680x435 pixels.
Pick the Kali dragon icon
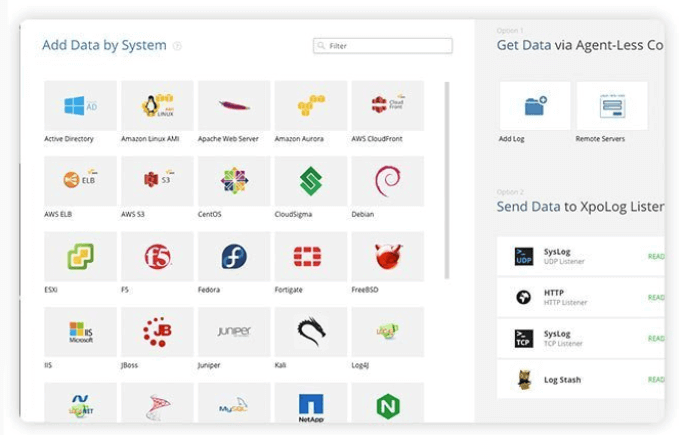click(311, 332)
